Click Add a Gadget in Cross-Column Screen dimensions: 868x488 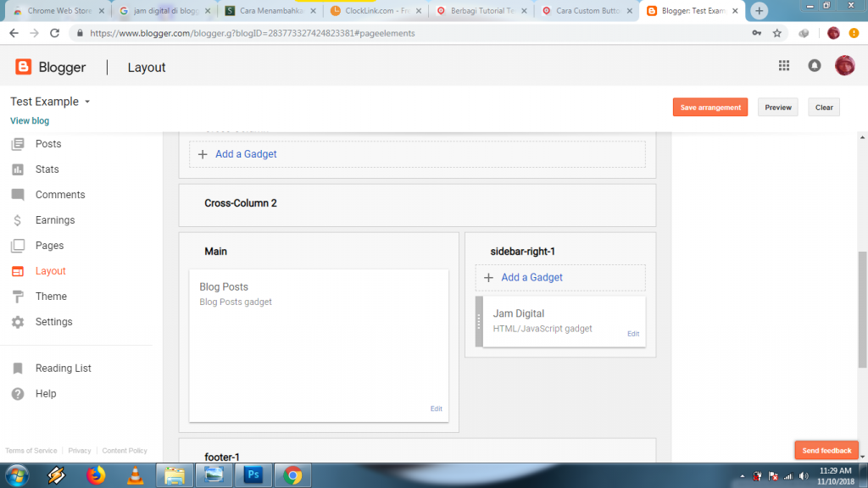pyautogui.click(x=246, y=154)
